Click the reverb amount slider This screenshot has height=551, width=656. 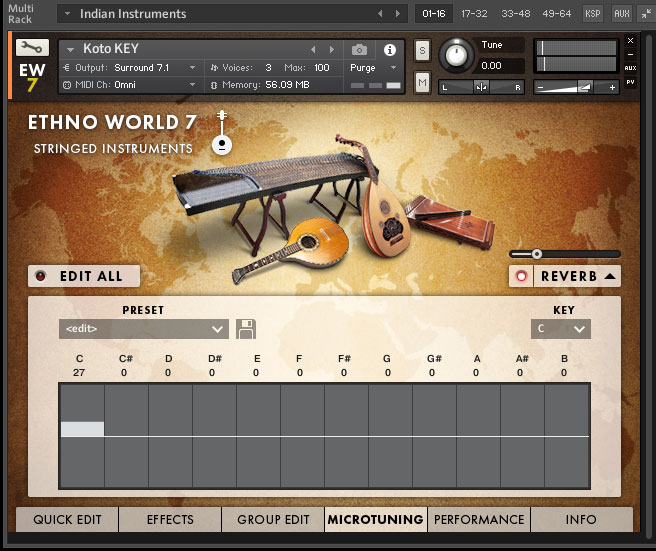point(565,254)
